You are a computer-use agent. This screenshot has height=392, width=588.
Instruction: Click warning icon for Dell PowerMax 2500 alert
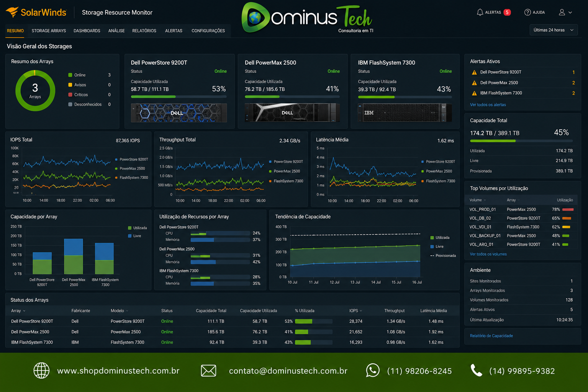tap(474, 83)
